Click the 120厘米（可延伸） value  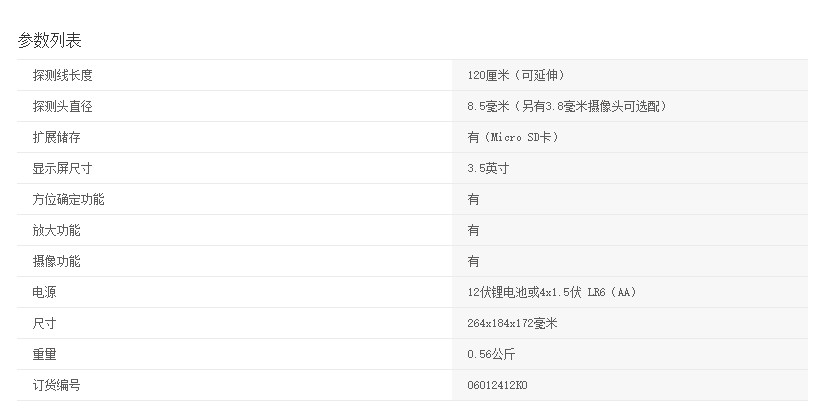click(522, 75)
